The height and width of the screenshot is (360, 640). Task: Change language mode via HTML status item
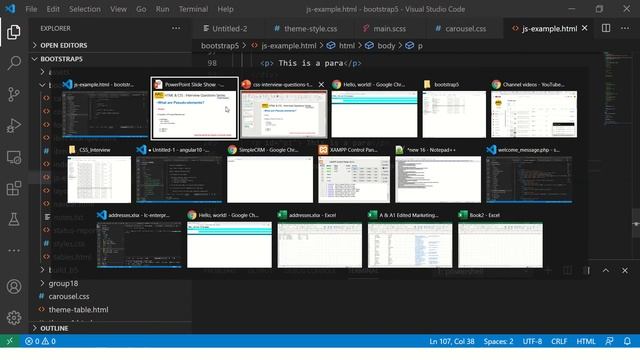(585, 341)
